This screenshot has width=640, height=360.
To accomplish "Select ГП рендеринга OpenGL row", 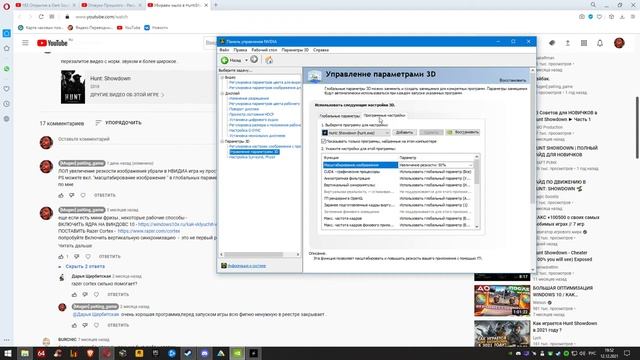I will click(398, 198).
